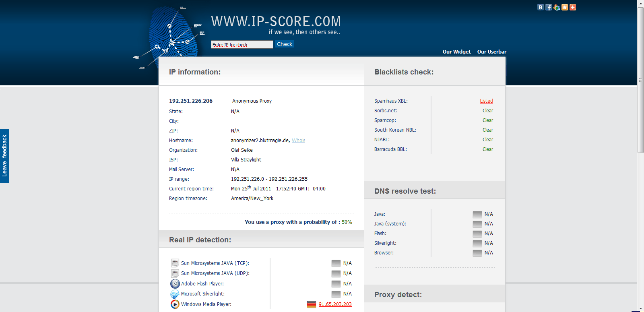The height and width of the screenshot is (312, 644).
Task: Open the Leave feedback side tab
Action: [x=4, y=156]
